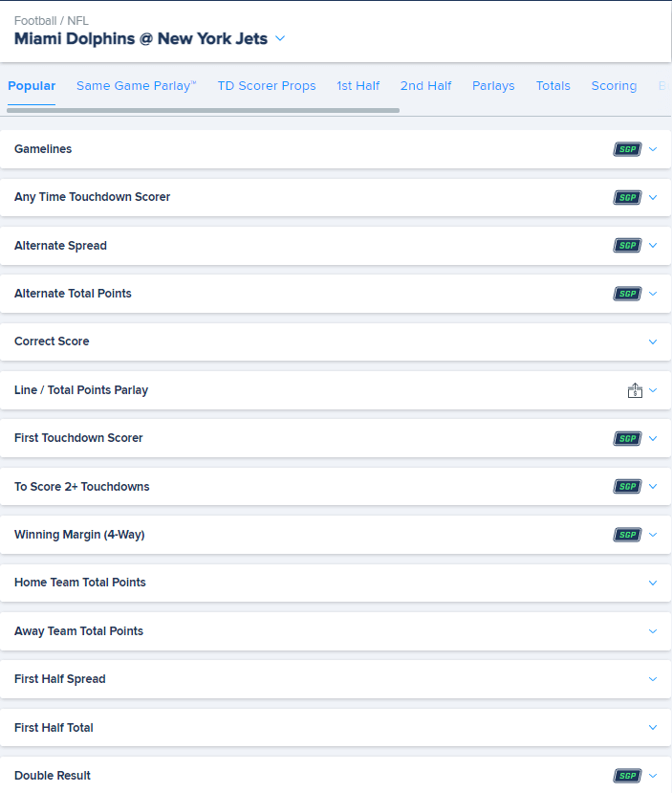The image size is (672, 793).
Task: Click the Gamelines market title
Action: point(43,149)
